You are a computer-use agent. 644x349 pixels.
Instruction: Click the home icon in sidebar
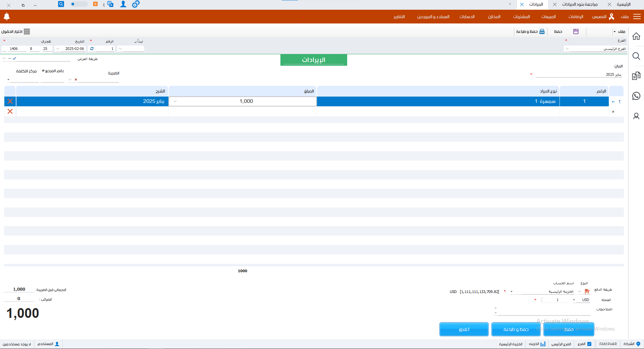coord(636,36)
